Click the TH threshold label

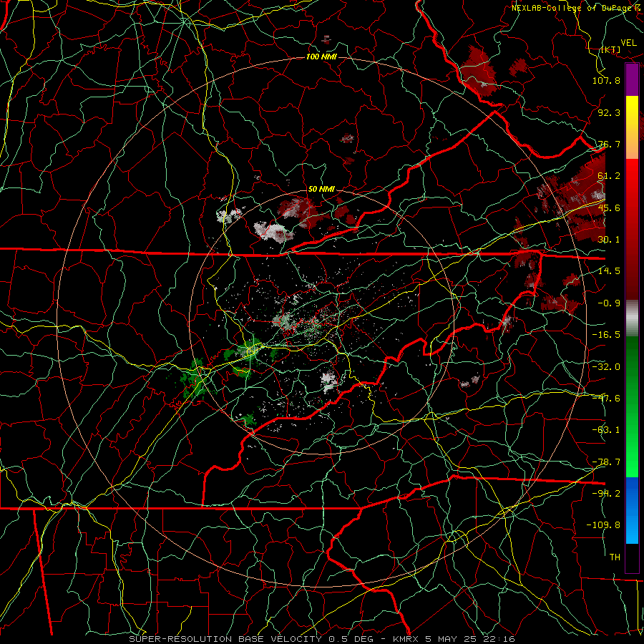point(615,557)
